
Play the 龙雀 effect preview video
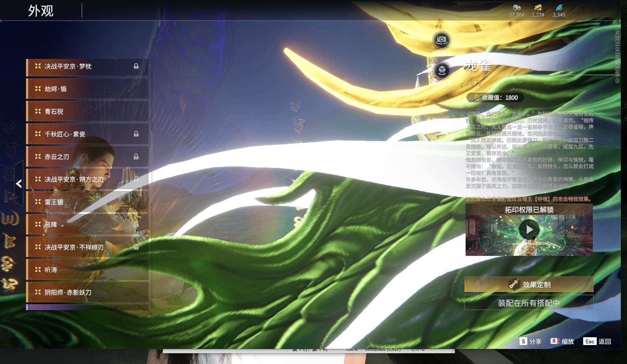[529, 229]
